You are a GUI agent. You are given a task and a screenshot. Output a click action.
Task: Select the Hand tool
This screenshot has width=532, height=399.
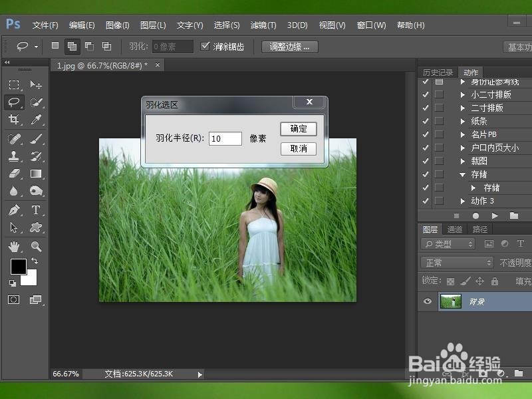coord(14,247)
